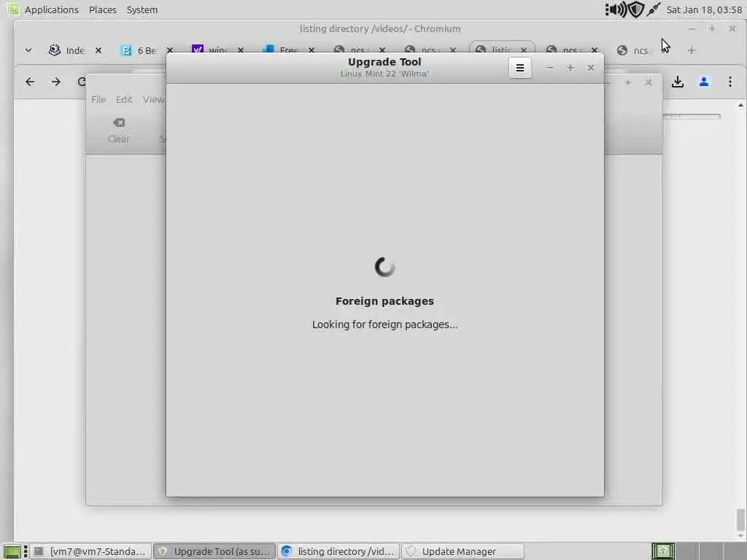The image size is (747, 560).
Task: Click show desktop icon in bottom panel
Action: [x=12, y=551]
